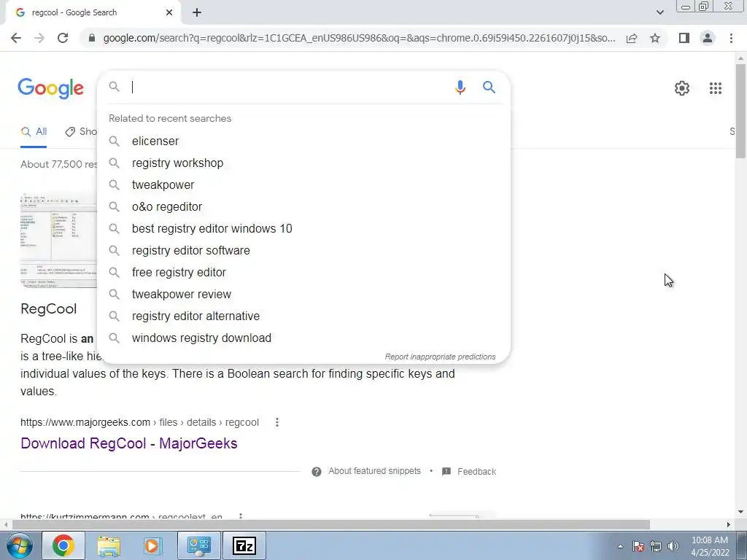
Task: Switch to the All results tab
Action: click(34, 132)
